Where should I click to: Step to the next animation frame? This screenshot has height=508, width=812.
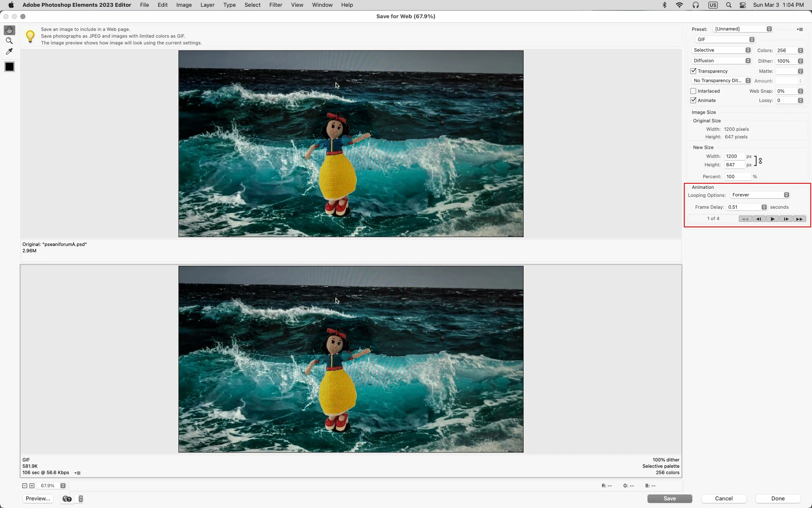pyautogui.click(x=786, y=219)
